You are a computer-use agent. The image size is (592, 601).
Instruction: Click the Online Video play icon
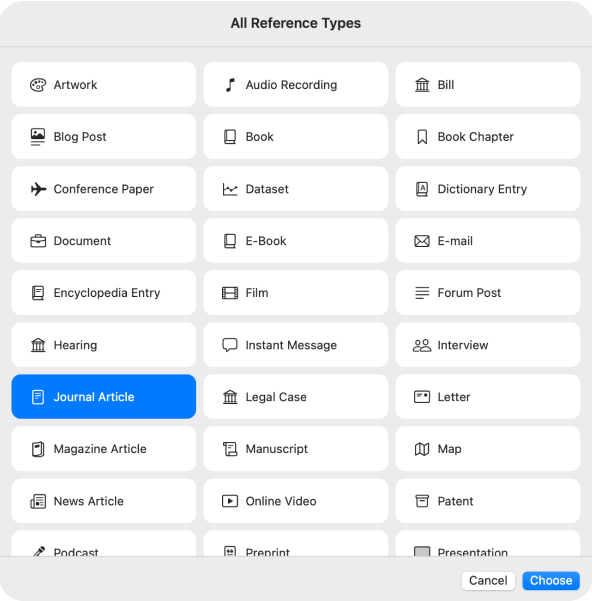click(x=230, y=501)
